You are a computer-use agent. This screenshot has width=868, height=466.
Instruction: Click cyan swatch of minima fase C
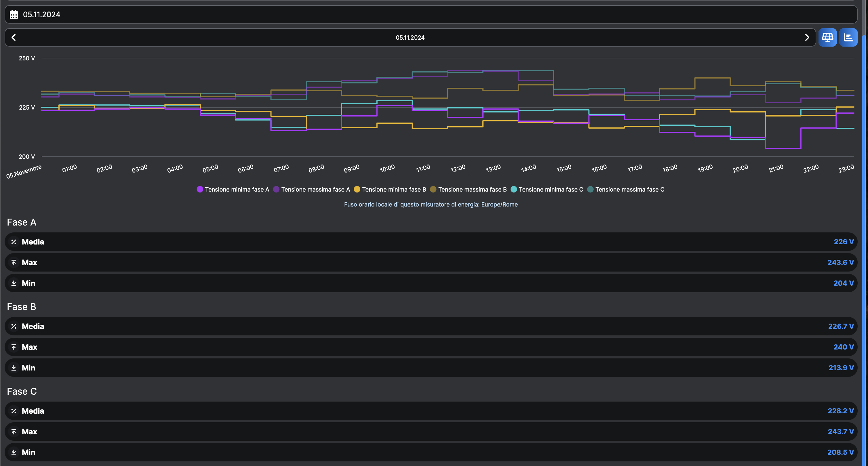pyautogui.click(x=514, y=190)
